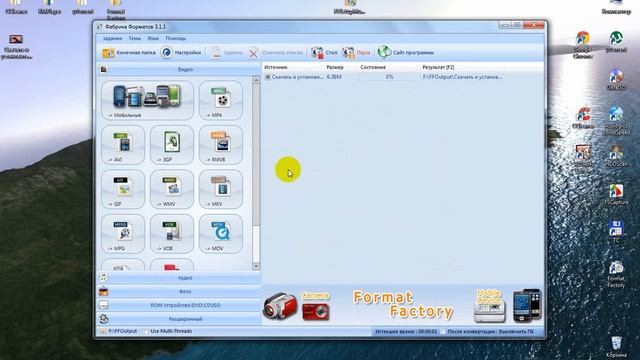Select the MOV conversion icon
Viewport: 640px width, 360px height.
click(221, 233)
